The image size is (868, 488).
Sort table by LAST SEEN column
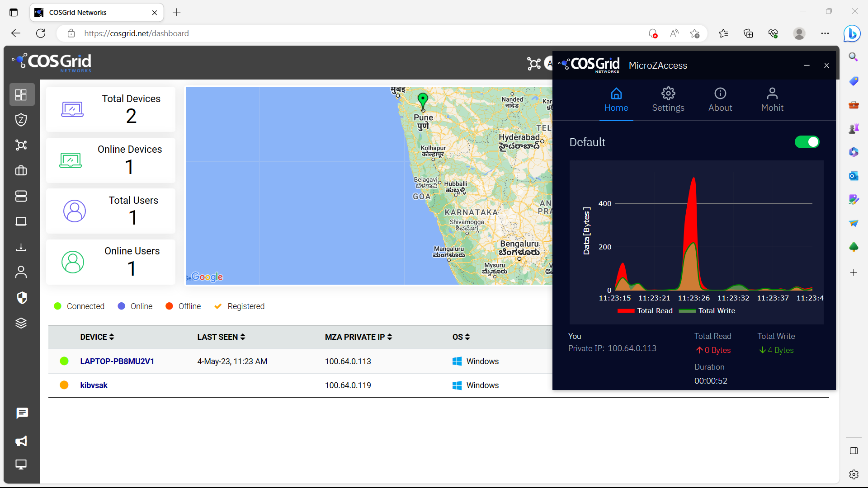click(x=221, y=337)
